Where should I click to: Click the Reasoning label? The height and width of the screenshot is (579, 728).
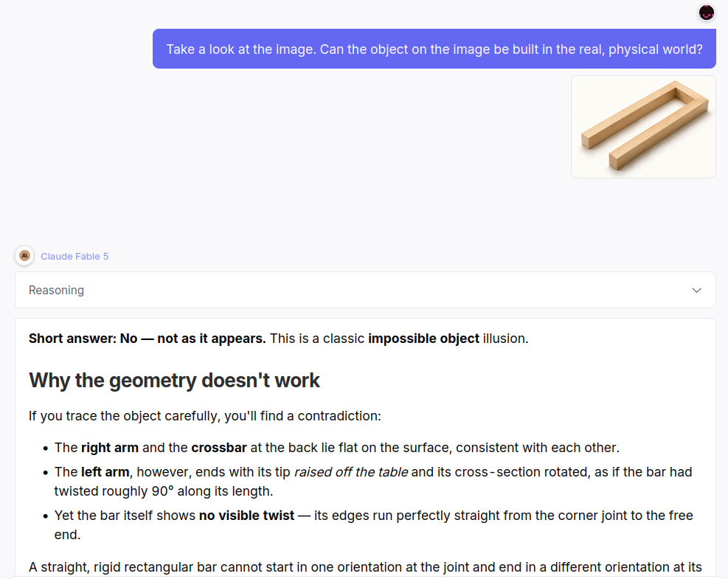pyautogui.click(x=56, y=290)
